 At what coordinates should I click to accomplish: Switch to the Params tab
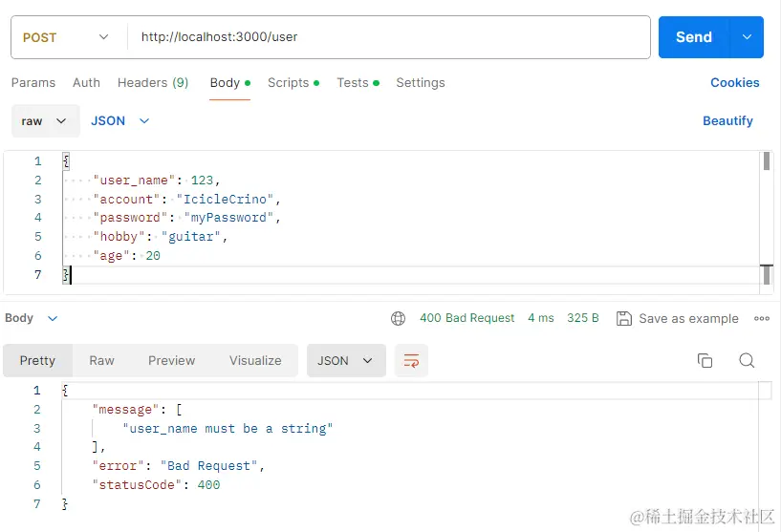33,82
